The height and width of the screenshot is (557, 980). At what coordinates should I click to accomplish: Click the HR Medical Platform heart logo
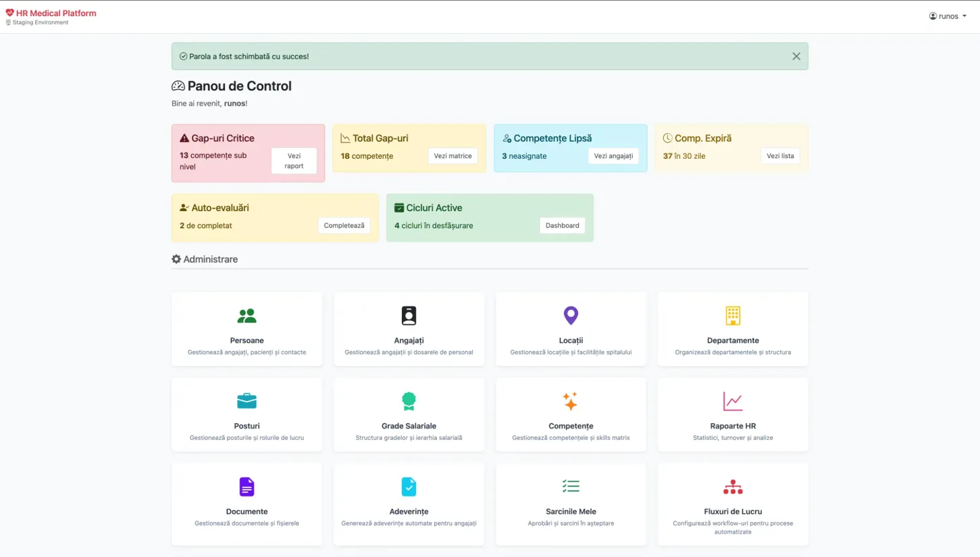click(x=8, y=11)
